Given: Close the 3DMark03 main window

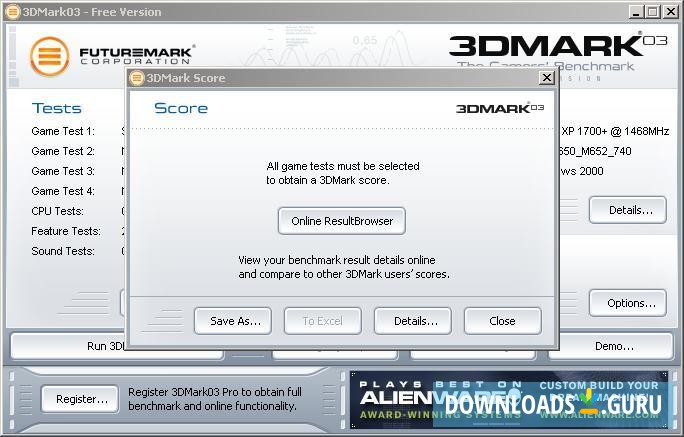Looking at the screenshot, I should (x=670, y=12).
